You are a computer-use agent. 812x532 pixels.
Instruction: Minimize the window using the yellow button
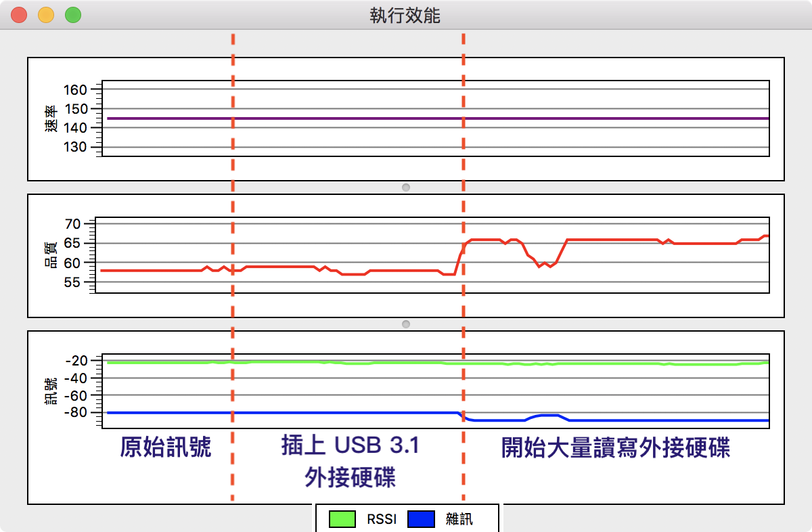pyautogui.click(x=46, y=15)
